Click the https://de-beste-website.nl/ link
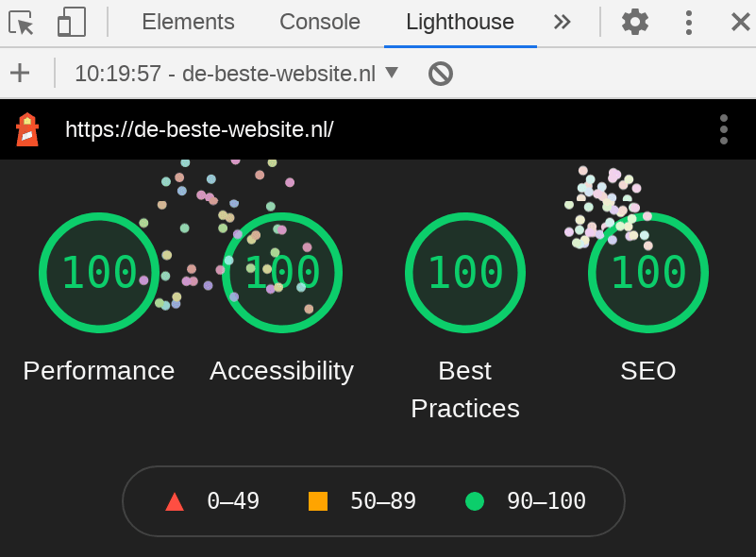 [x=200, y=129]
